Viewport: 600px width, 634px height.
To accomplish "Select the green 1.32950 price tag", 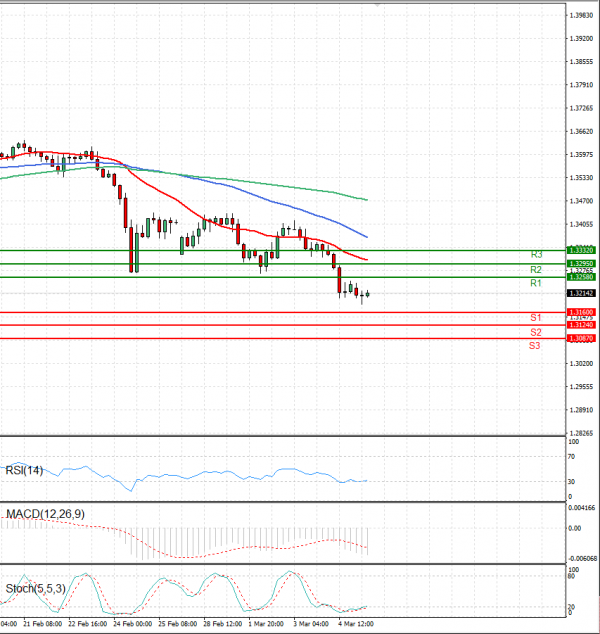I will coord(581,264).
